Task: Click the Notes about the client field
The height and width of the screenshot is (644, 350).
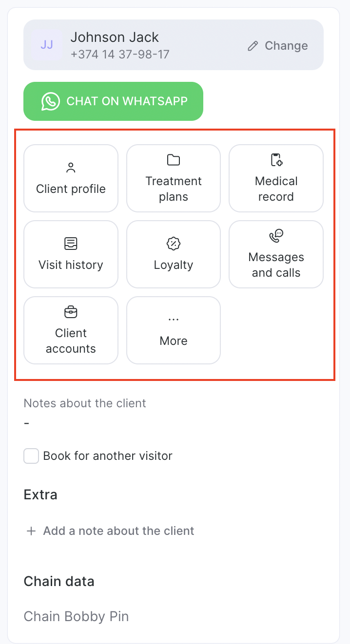Action: tap(85, 413)
